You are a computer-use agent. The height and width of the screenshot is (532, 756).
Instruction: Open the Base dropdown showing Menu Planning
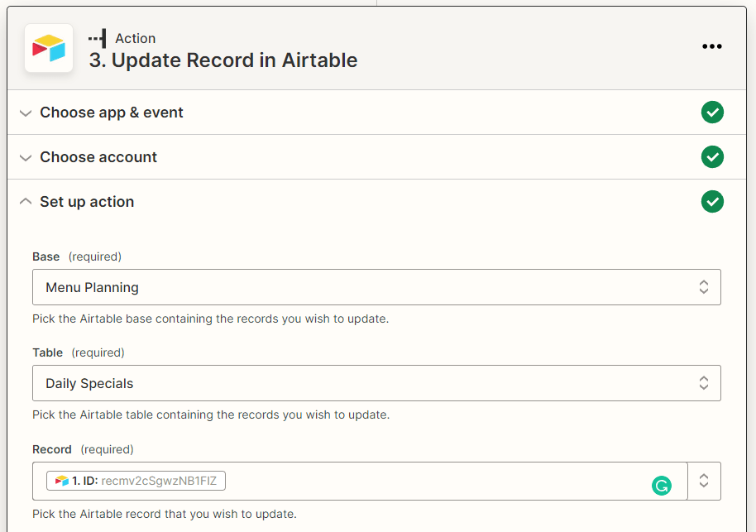coord(376,287)
